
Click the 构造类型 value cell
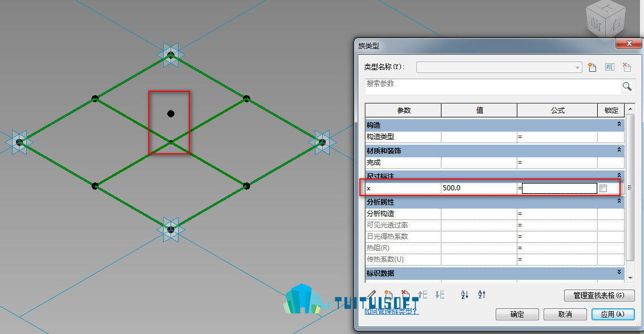(x=479, y=137)
